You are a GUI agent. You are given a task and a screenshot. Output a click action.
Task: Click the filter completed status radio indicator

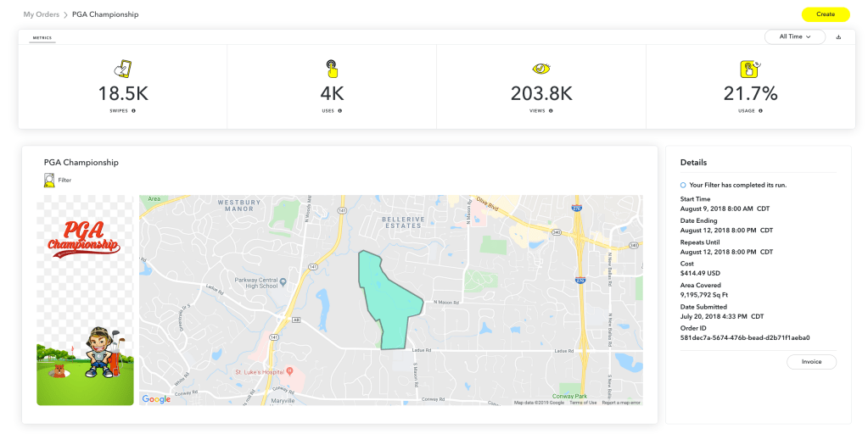click(683, 185)
